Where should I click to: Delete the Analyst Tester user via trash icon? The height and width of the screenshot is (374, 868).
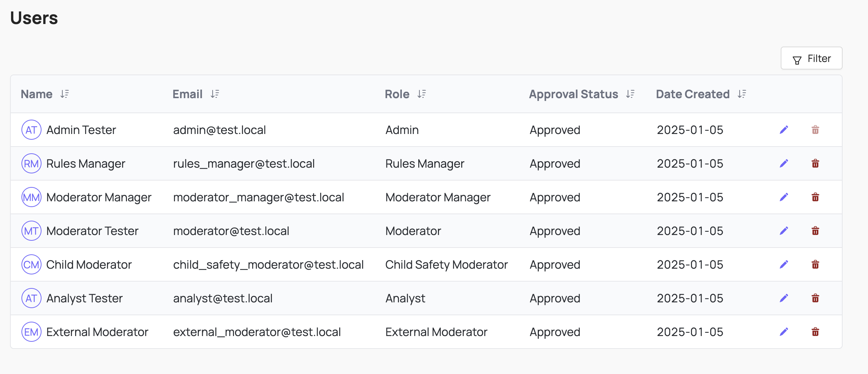coord(815,298)
